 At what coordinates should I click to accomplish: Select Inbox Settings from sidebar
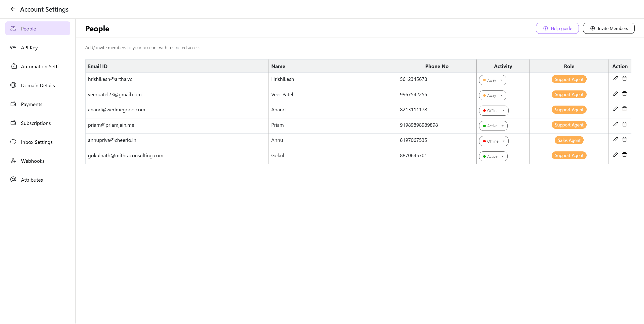36,142
